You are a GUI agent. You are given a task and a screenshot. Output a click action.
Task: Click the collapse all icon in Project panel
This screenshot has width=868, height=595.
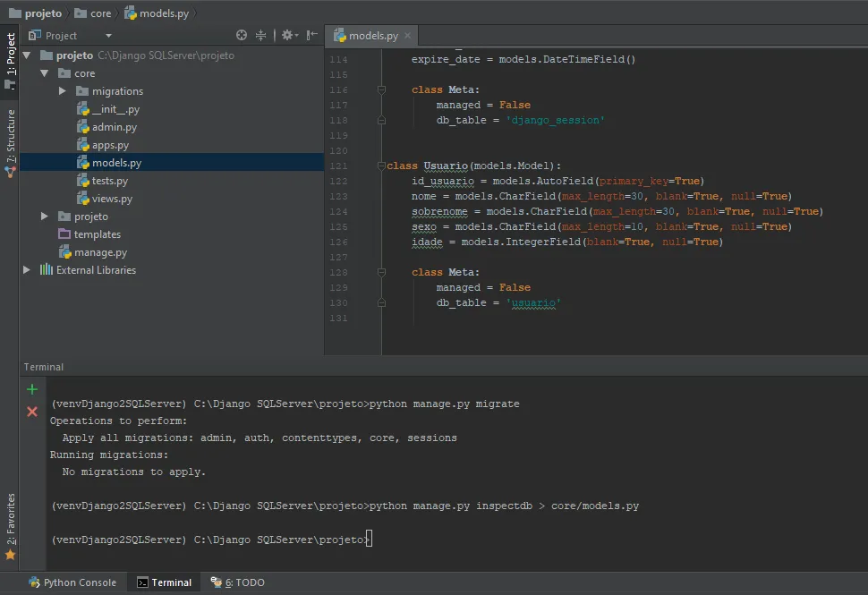pyautogui.click(x=260, y=36)
